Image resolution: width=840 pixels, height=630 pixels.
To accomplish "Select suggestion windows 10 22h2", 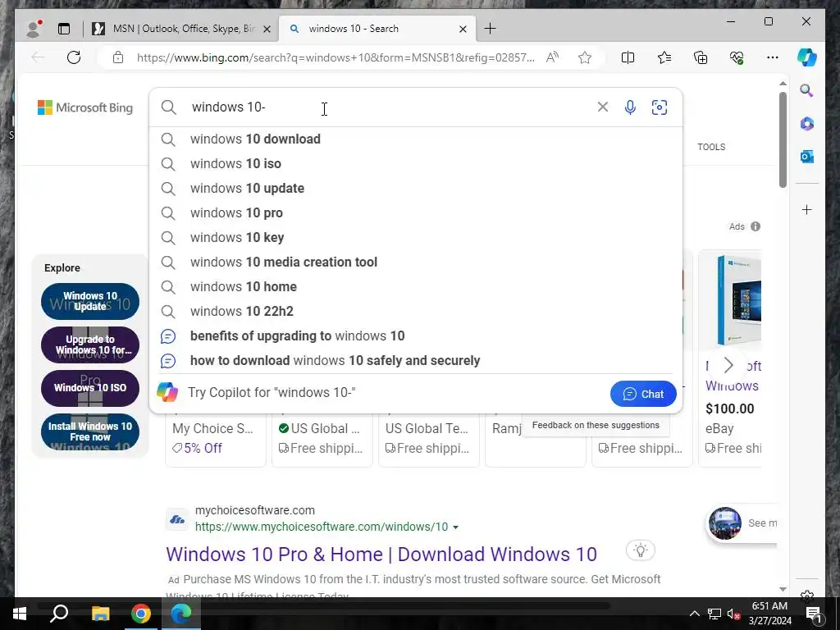I will click(416, 312).
